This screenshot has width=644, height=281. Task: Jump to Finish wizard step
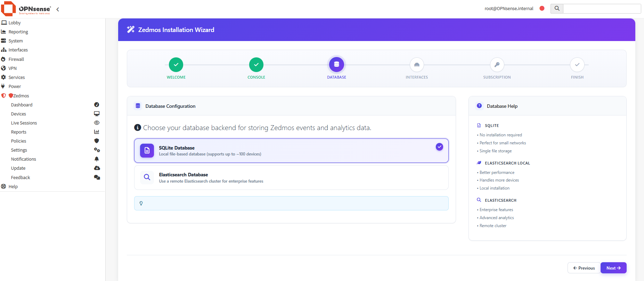(577, 65)
